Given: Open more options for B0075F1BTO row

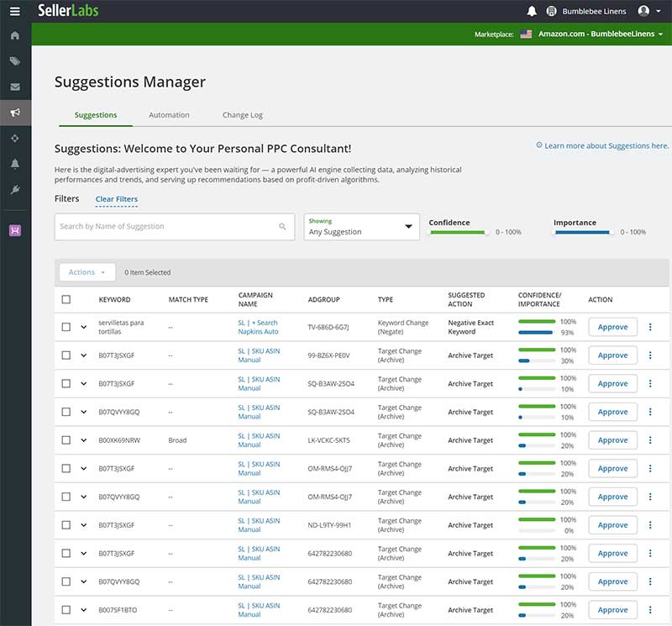Looking at the screenshot, I should click(x=650, y=610).
